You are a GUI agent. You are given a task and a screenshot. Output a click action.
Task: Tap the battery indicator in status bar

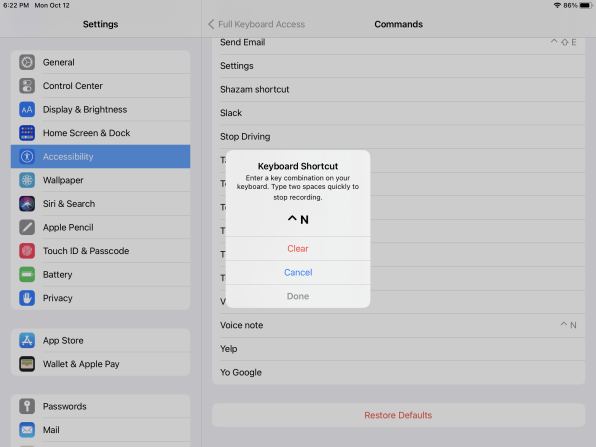pos(586,5)
